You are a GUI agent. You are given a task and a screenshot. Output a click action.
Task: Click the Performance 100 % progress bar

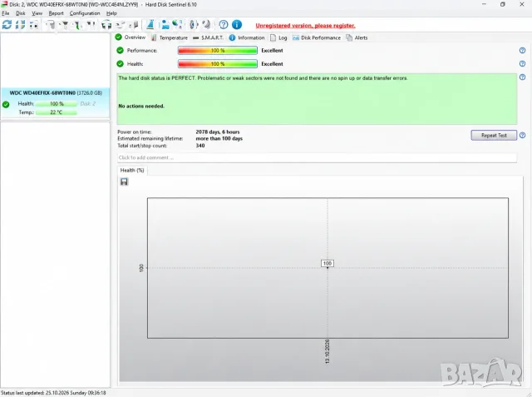pyautogui.click(x=218, y=50)
